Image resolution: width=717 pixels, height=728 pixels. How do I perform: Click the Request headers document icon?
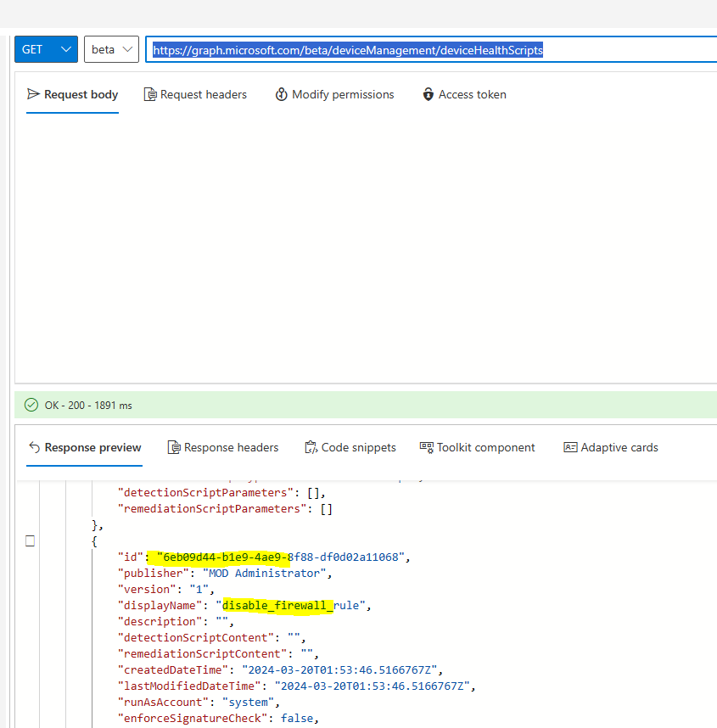click(x=150, y=94)
